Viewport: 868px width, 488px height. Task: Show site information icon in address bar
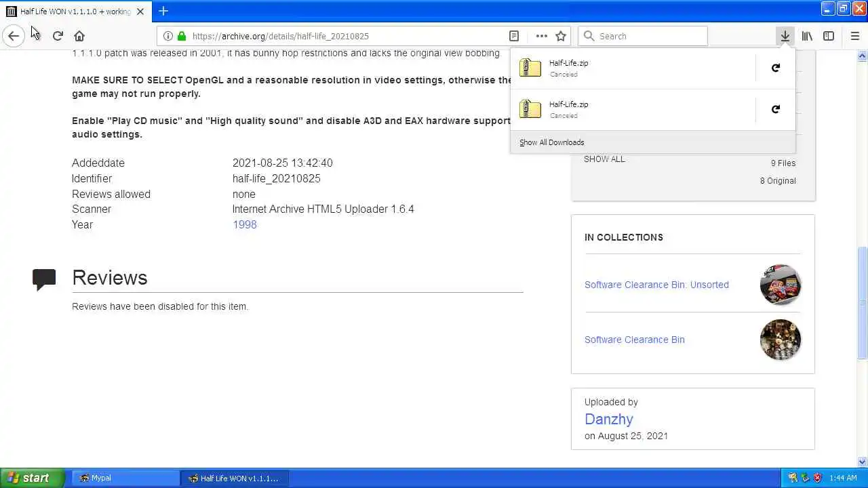coord(167,36)
